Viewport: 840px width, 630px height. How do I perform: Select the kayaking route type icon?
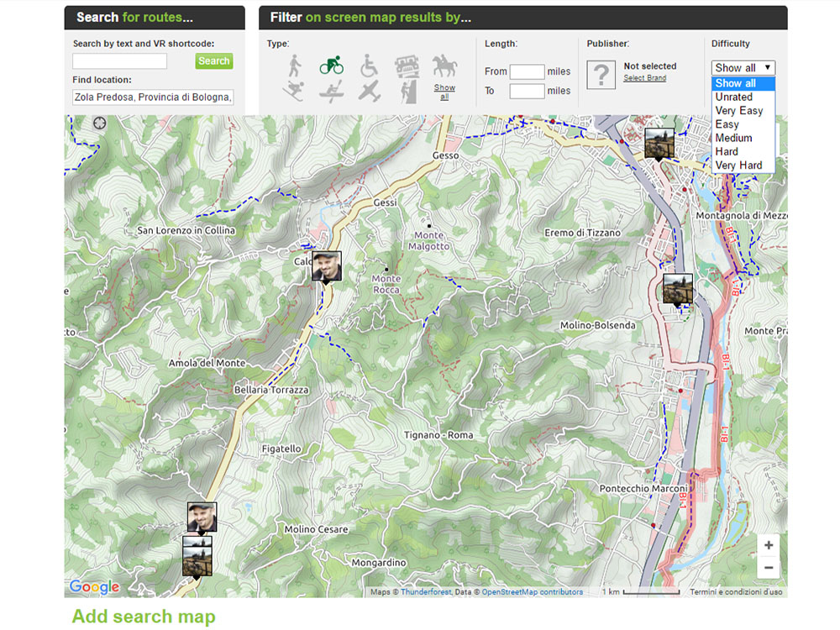[x=331, y=92]
